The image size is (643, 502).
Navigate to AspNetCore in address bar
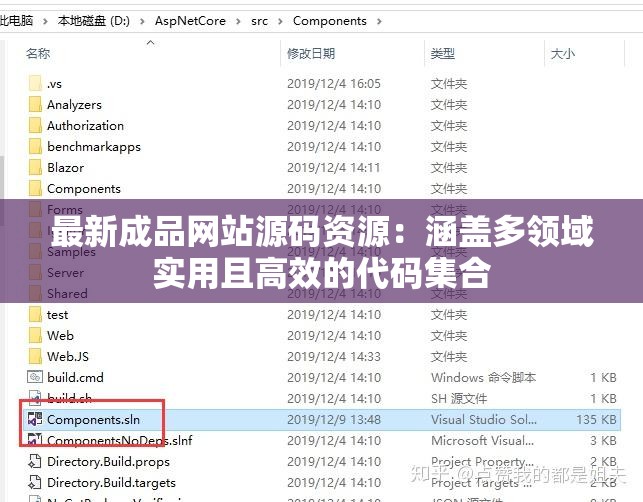(x=190, y=21)
